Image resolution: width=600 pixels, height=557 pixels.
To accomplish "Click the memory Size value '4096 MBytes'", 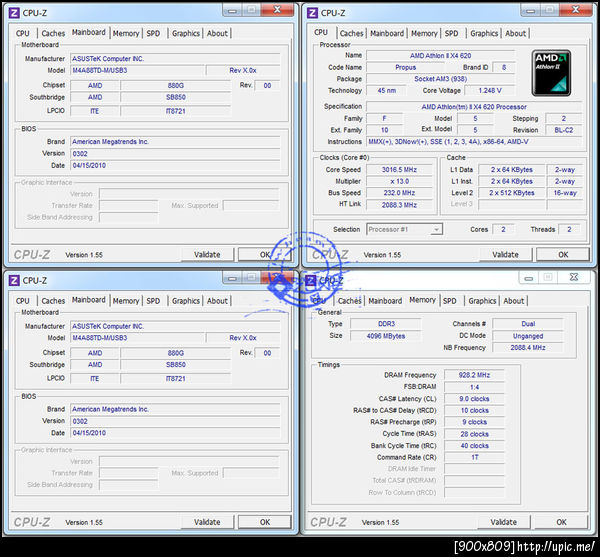I will 386,336.
